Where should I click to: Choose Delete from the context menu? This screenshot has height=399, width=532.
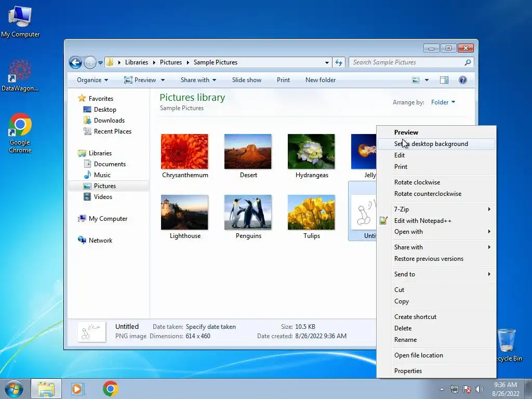pyautogui.click(x=436, y=328)
